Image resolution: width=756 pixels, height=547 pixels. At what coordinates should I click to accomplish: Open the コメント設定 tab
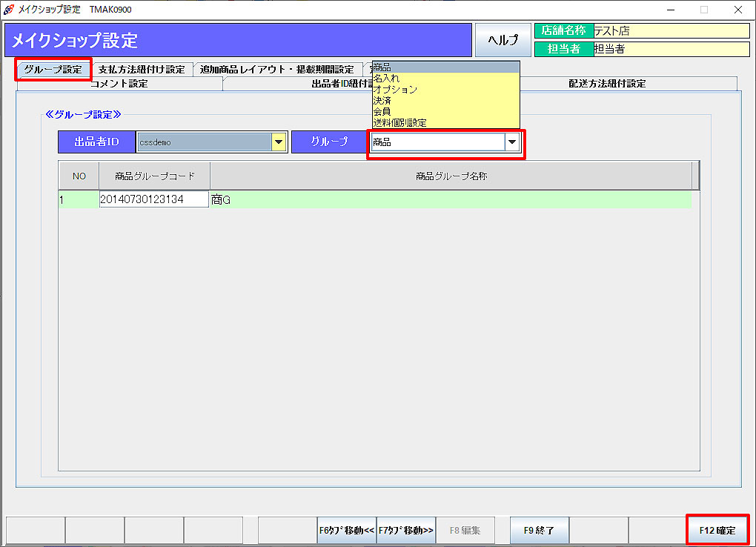point(119,84)
